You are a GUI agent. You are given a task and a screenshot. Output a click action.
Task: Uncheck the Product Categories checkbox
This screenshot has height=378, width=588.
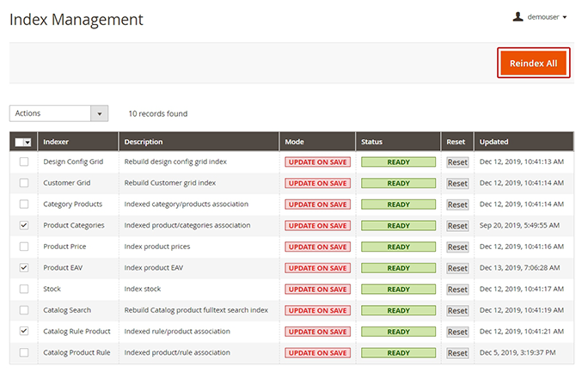tap(24, 225)
